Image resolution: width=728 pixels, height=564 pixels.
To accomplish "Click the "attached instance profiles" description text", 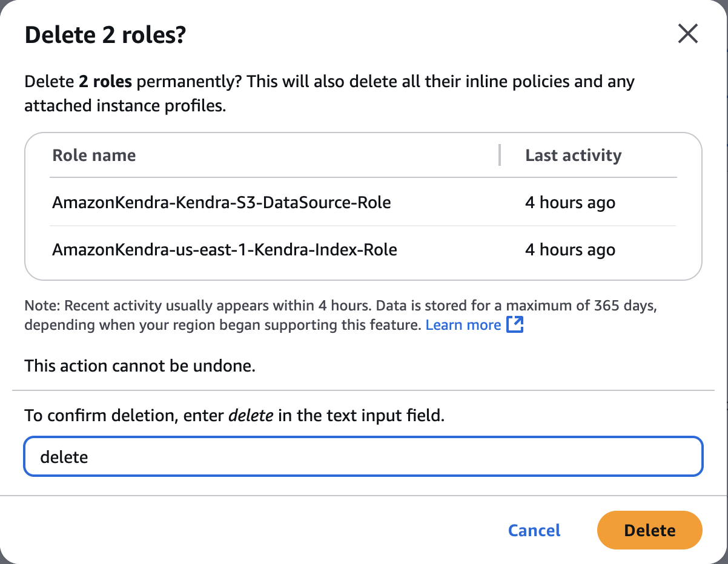I will click(125, 106).
